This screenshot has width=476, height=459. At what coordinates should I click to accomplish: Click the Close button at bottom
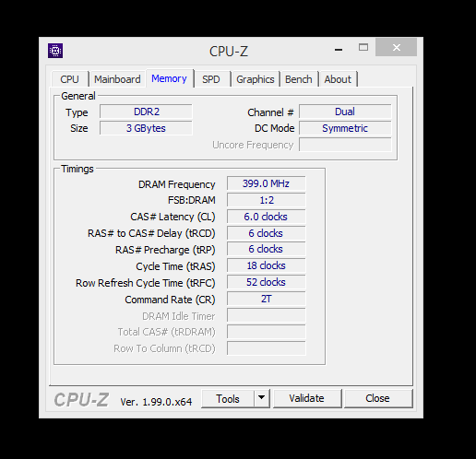tap(377, 398)
